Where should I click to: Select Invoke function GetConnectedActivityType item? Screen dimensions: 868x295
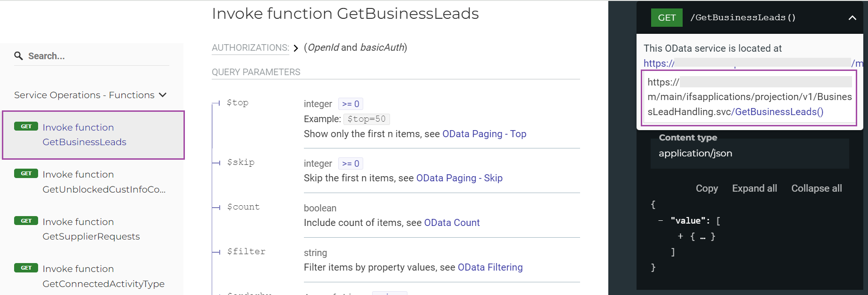tap(103, 276)
